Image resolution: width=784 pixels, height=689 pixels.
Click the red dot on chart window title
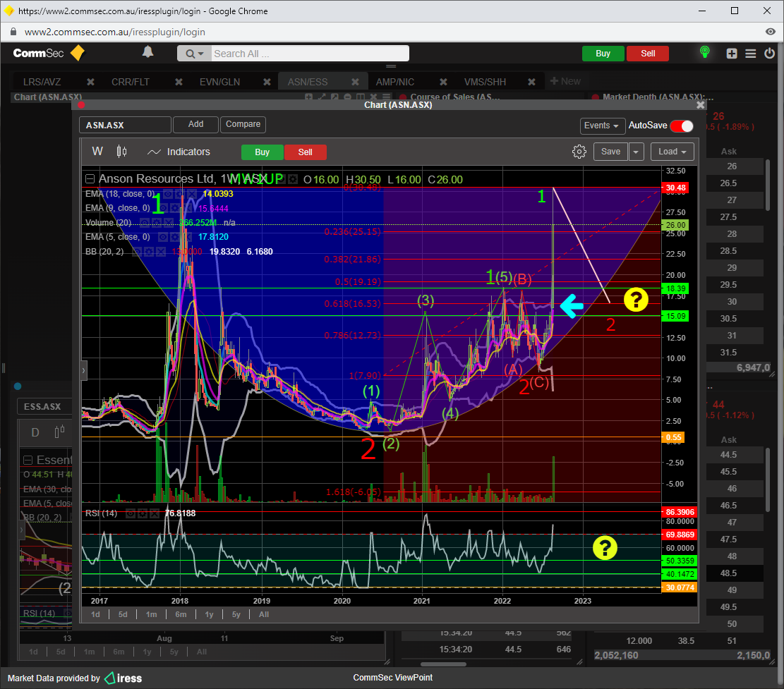pos(81,105)
